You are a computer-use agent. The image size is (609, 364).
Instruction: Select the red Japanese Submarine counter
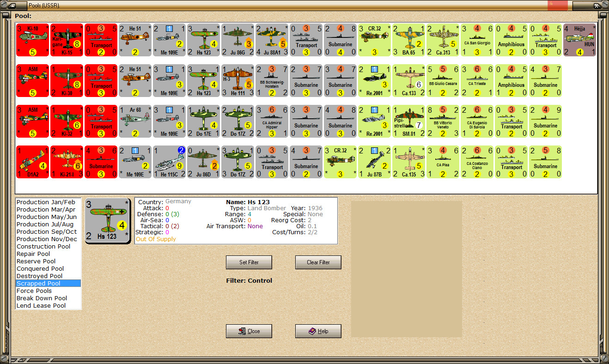pyautogui.click(x=101, y=162)
